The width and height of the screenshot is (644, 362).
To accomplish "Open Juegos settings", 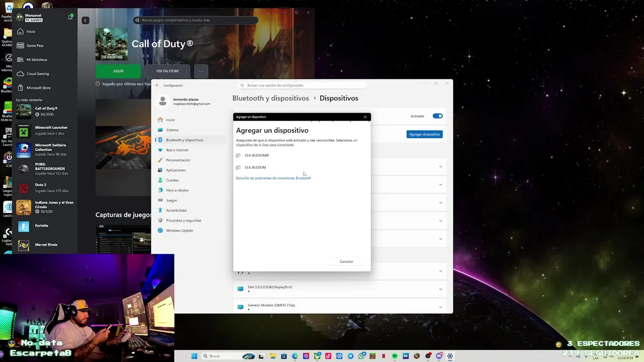I will point(190,200).
